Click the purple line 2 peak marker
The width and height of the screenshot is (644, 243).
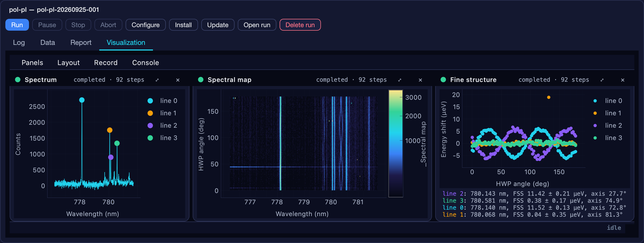point(111,157)
